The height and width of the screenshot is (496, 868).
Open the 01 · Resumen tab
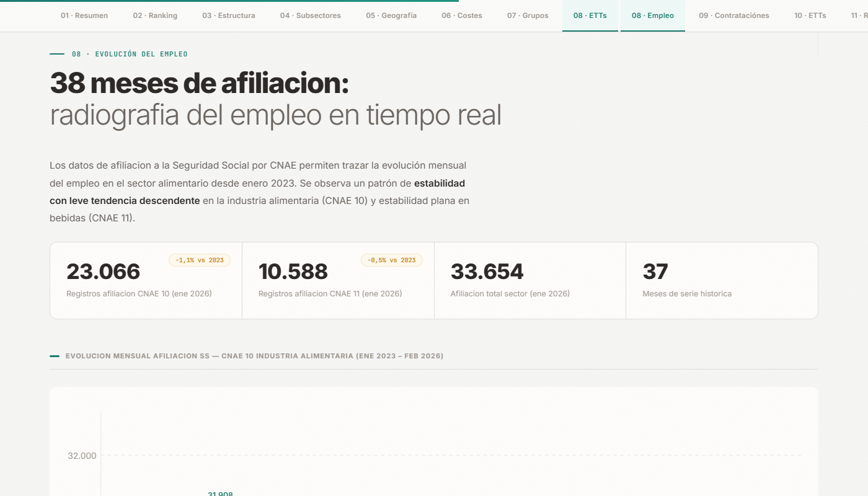coord(84,15)
